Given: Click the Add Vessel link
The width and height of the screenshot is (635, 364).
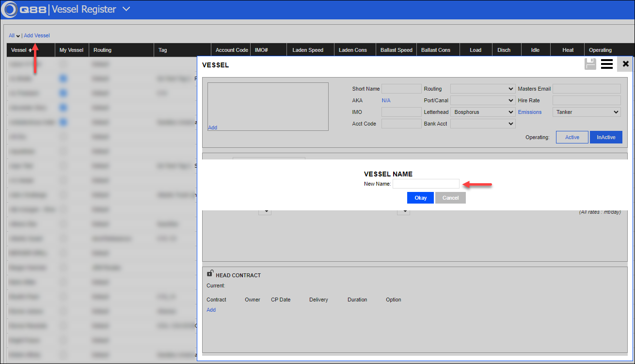Looking at the screenshot, I should [37, 35].
